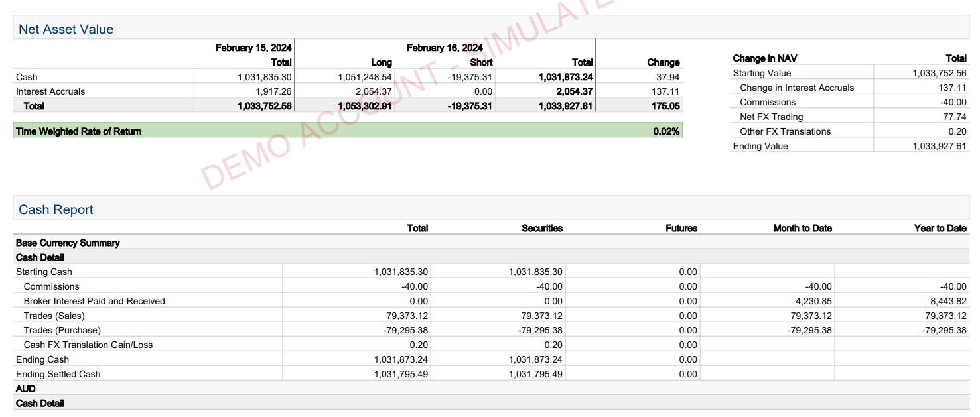Click the total change value 175.05

[x=665, y=106]
